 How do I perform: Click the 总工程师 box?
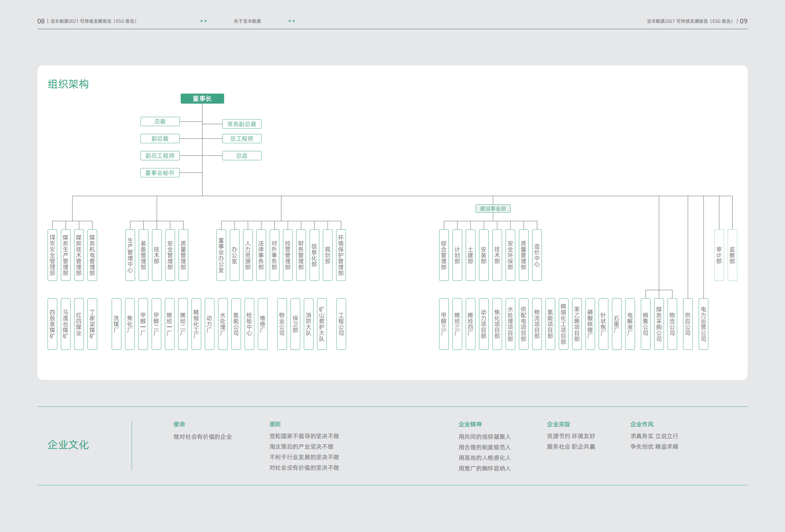click(242, 139)
